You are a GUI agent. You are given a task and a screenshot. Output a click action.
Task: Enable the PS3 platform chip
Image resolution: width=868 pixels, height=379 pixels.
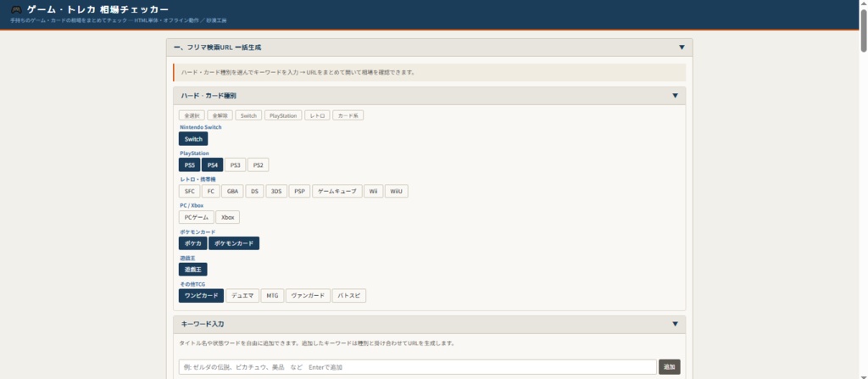236,165
